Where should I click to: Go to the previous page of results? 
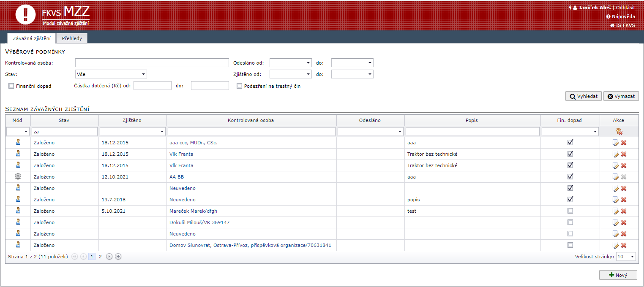[x=83, y=257]
